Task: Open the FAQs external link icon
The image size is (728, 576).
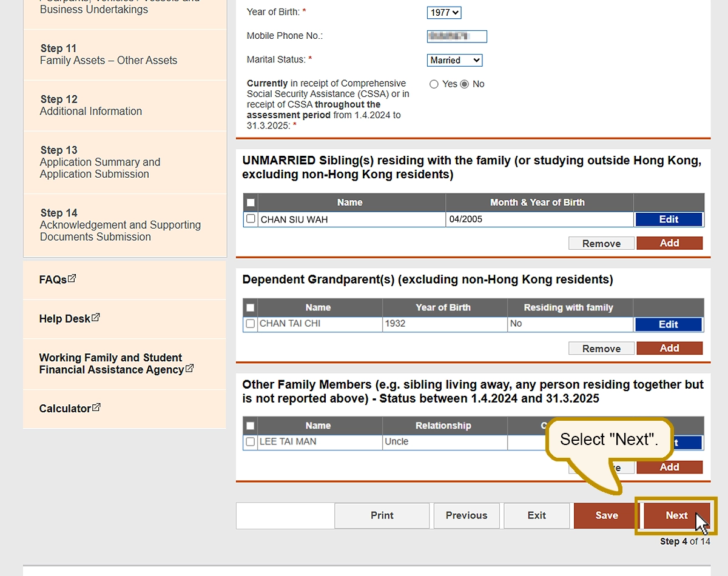Action: [x=72, y=279]
